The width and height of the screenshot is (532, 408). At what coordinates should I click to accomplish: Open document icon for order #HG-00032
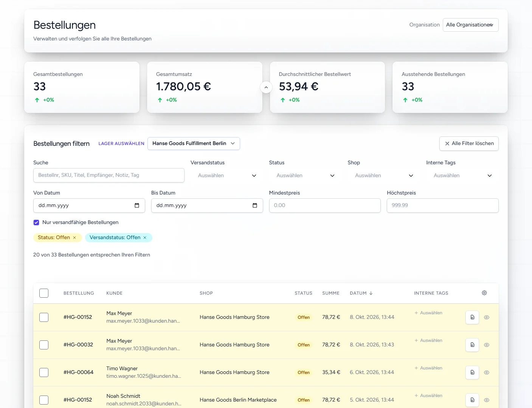[472, 345]
